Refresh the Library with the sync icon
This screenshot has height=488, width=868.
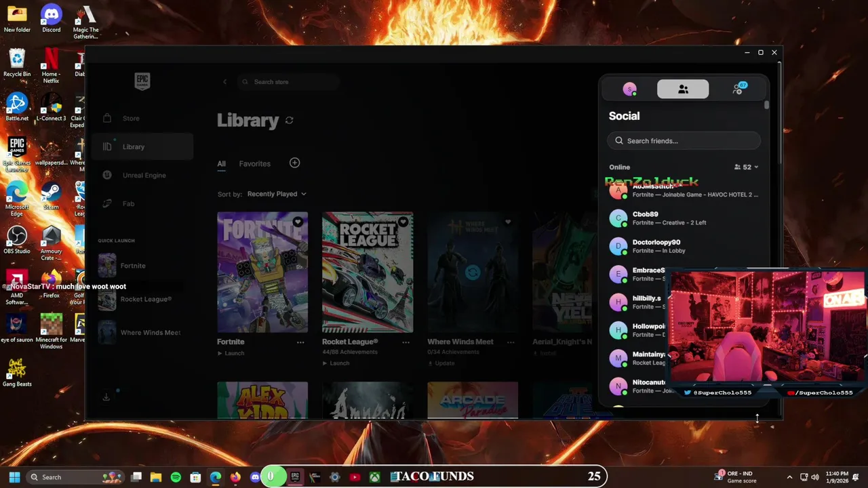click(x=290, y=120)
